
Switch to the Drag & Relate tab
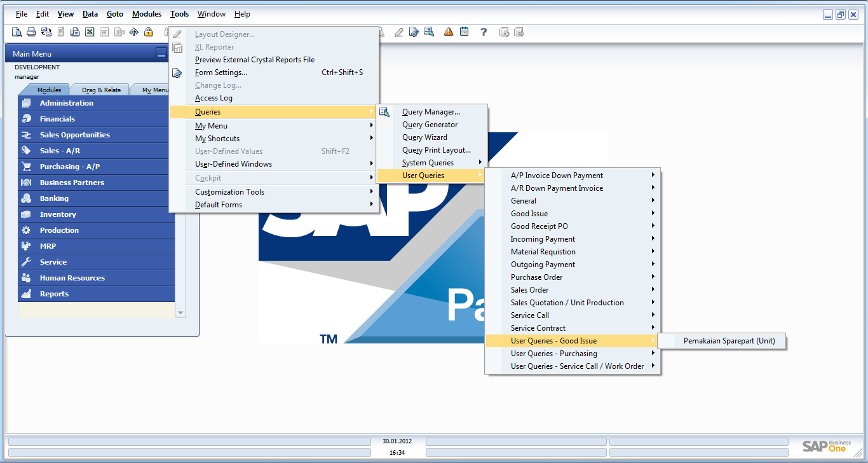(99, 89)
